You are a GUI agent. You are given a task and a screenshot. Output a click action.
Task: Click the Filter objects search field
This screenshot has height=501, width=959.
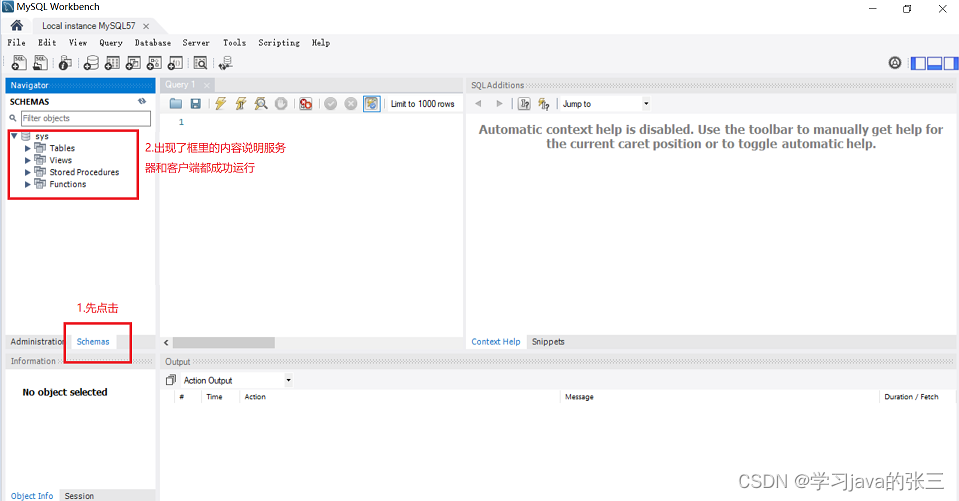coord(86,118)
